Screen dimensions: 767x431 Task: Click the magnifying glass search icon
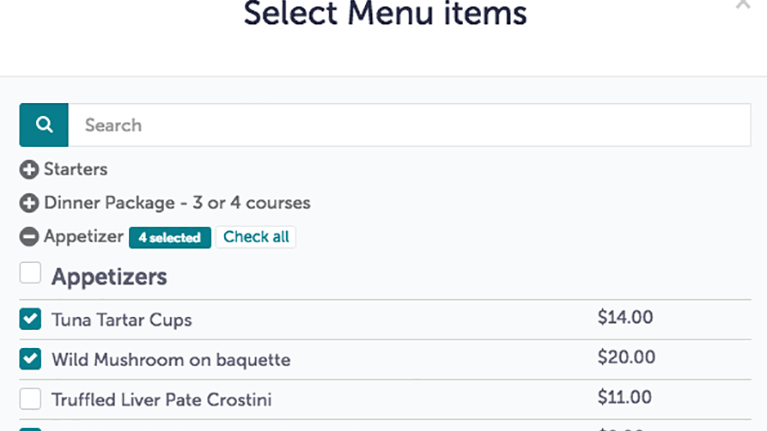tap(44, 125)
